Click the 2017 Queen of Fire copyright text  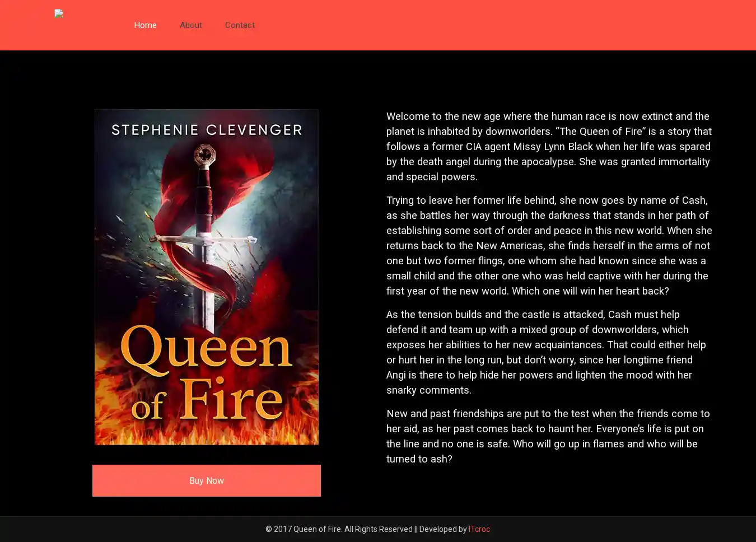(338, 529)
